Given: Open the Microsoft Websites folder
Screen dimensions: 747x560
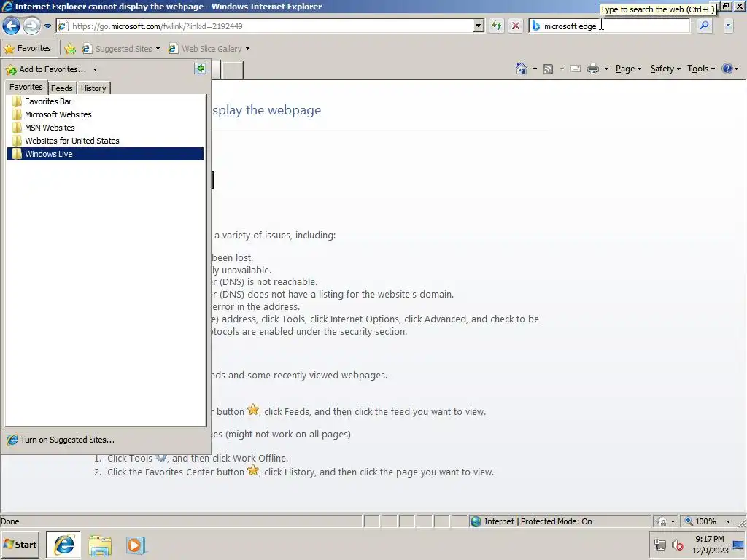Looking at the screenshot, I should pos(105,114).
